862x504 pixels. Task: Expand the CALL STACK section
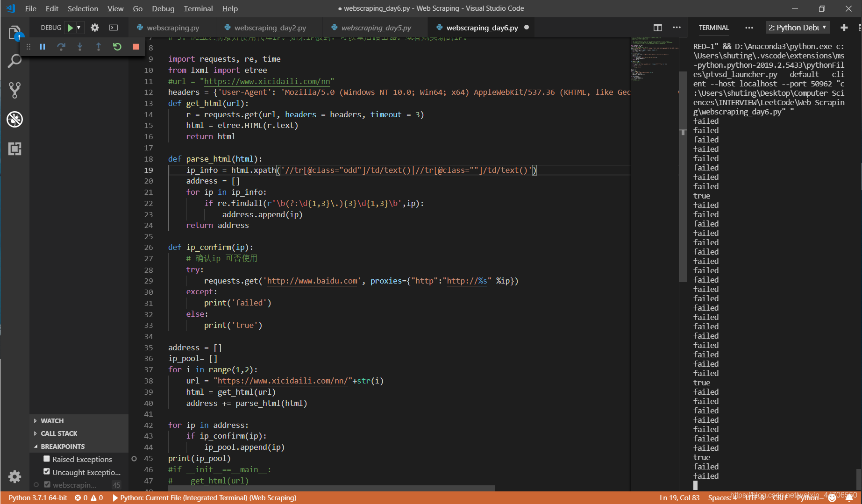click(x=79, y=433)
